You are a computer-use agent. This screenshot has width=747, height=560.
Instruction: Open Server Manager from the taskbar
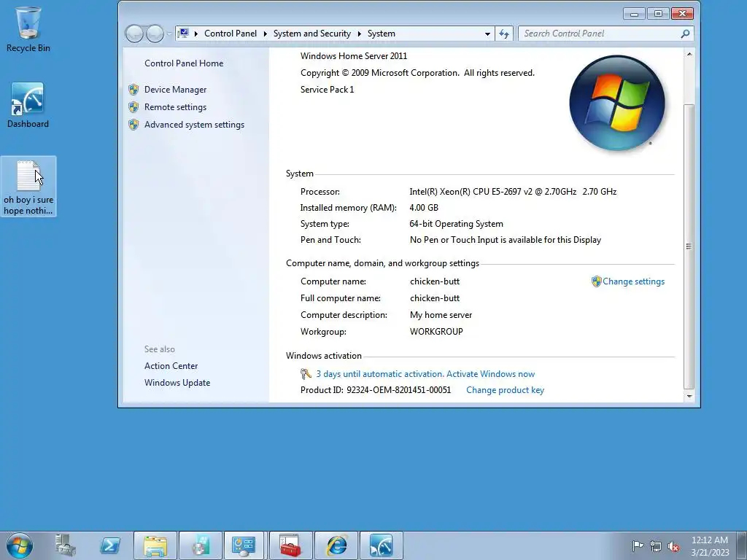pyautogui.click(x=65, y=545)
